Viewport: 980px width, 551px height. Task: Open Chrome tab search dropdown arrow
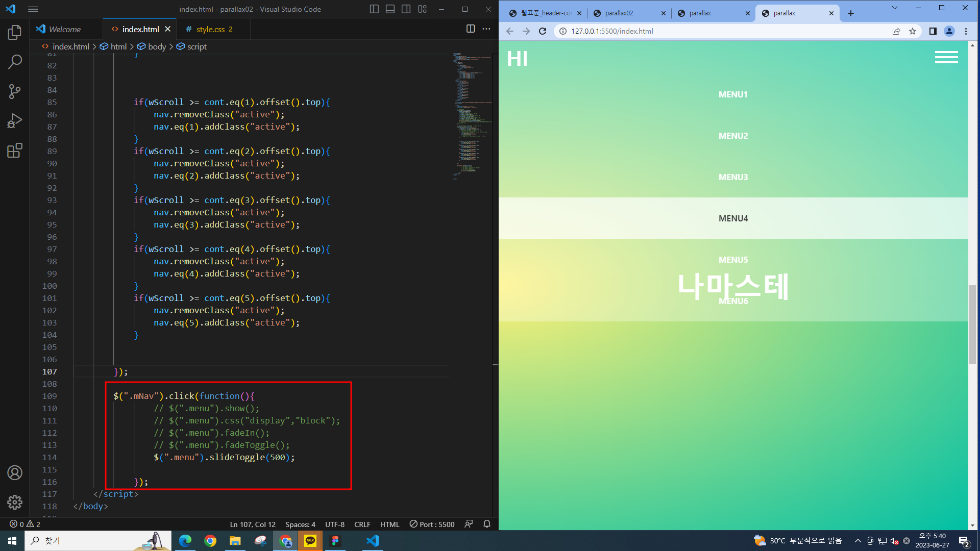(894, 8)
